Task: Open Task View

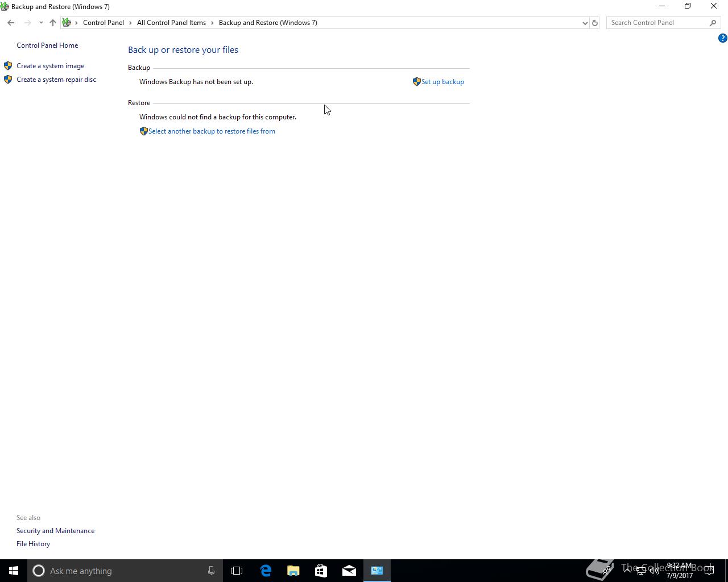Action: coord(237,571)
